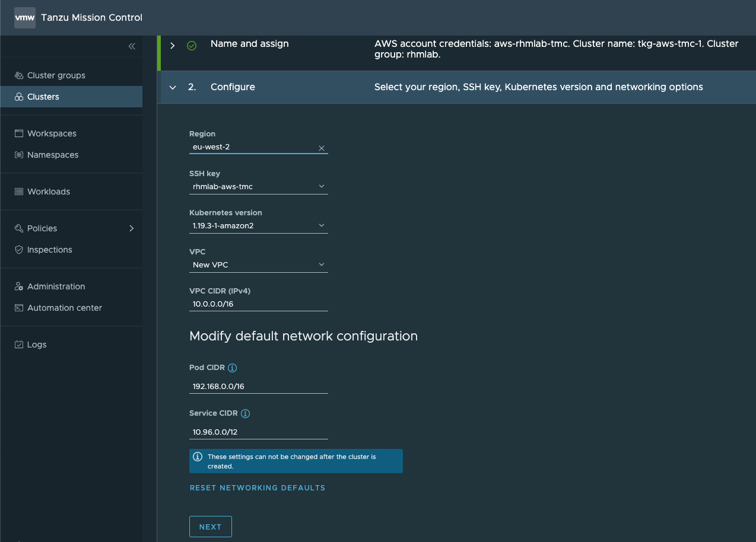Open Logs page

71,345
